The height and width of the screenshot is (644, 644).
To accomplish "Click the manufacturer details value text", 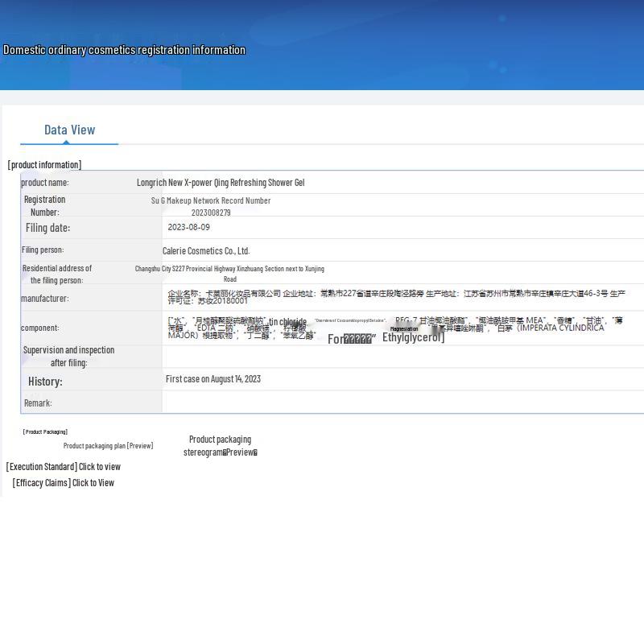I will click(x=396, y=297).
